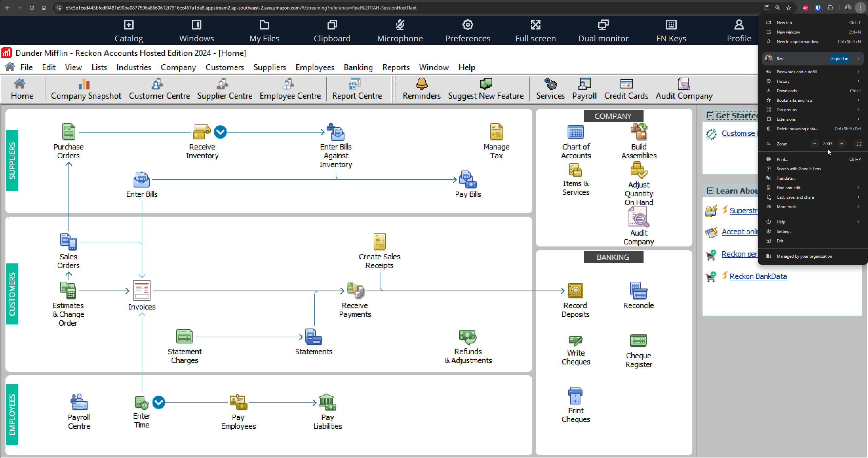Expand Passwords and autofill submenu
Viewport: 868px width, 458px height.
(813, 72)
